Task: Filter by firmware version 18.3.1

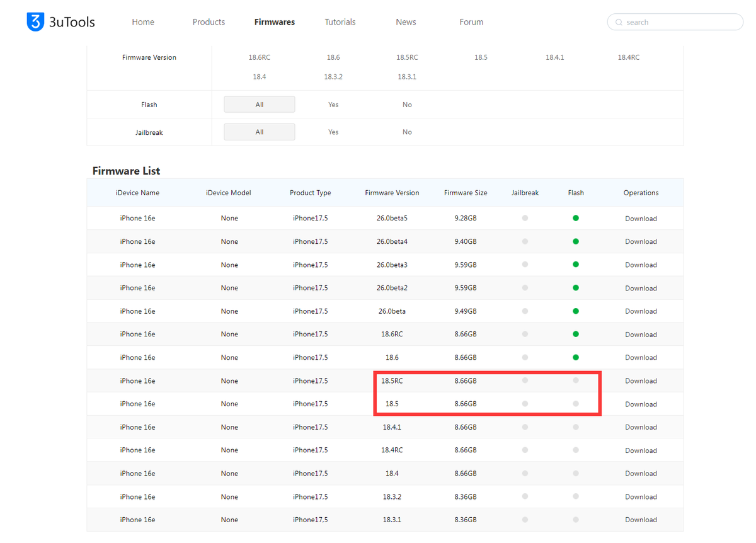Action: (x=407, y=77)
